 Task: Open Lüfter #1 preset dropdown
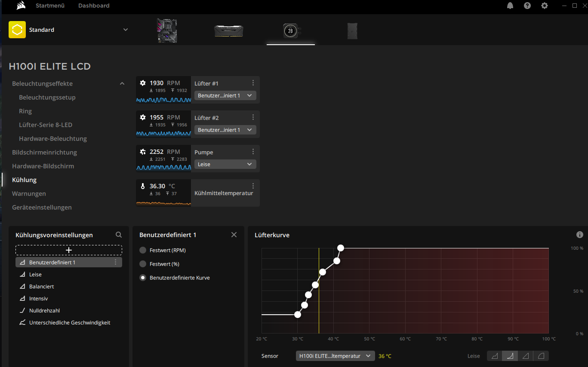[225, 95]
